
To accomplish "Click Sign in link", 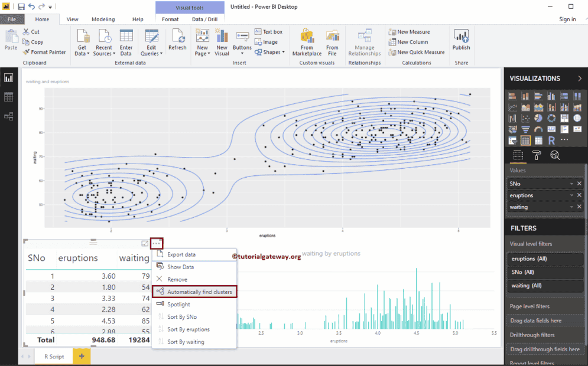I will [567, 19].
